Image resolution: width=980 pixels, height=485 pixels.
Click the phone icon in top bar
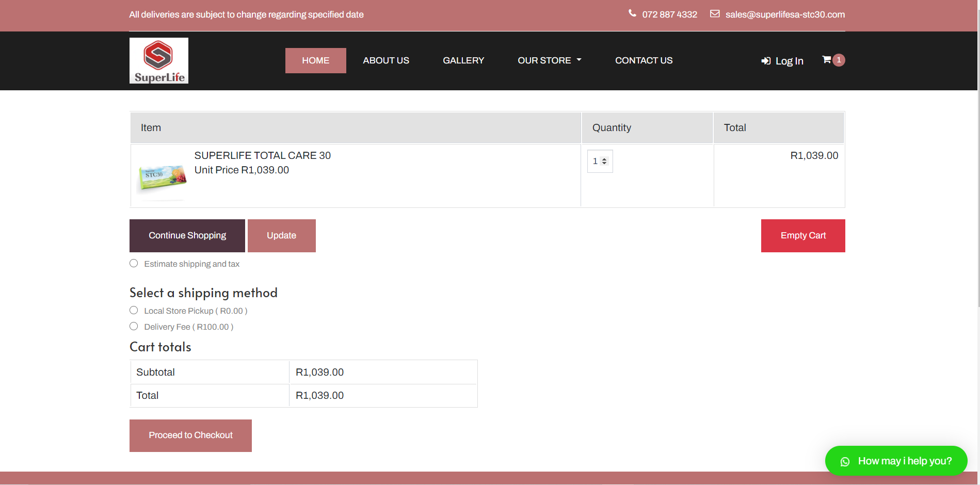click(632, 13)
